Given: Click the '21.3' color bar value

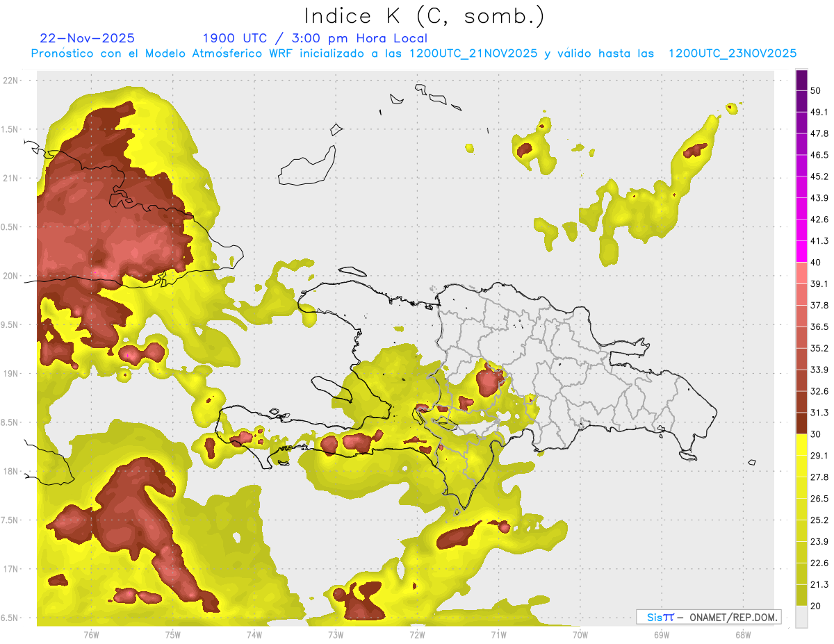Looking at the screenshot, I should pyautogui.click(x=819, y=584).
